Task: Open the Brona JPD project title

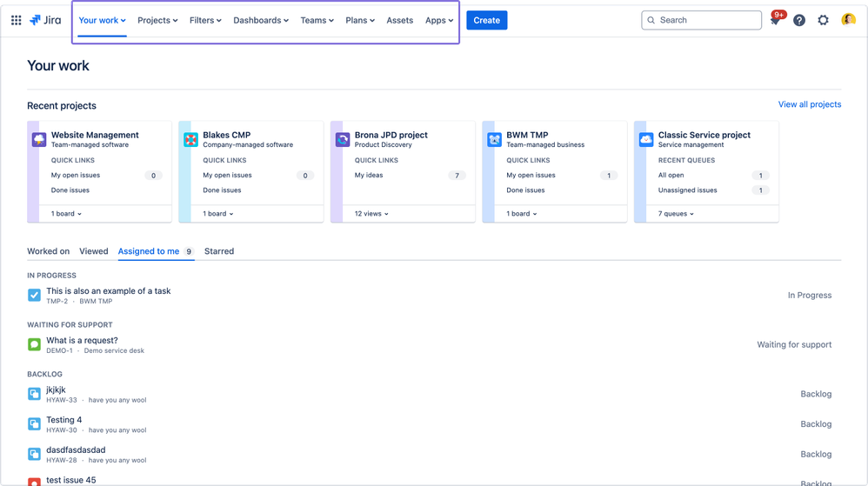Action: (x=391, y=135)
